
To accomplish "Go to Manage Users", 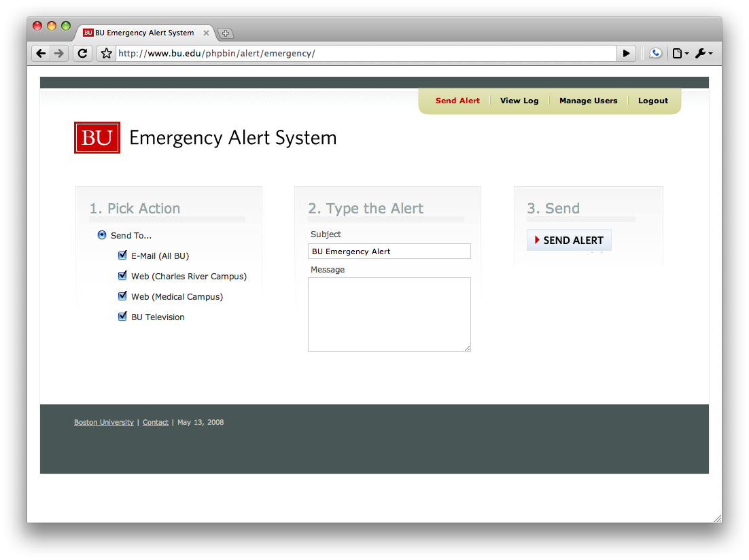I will pyautogui.click(x=588, y=101).
